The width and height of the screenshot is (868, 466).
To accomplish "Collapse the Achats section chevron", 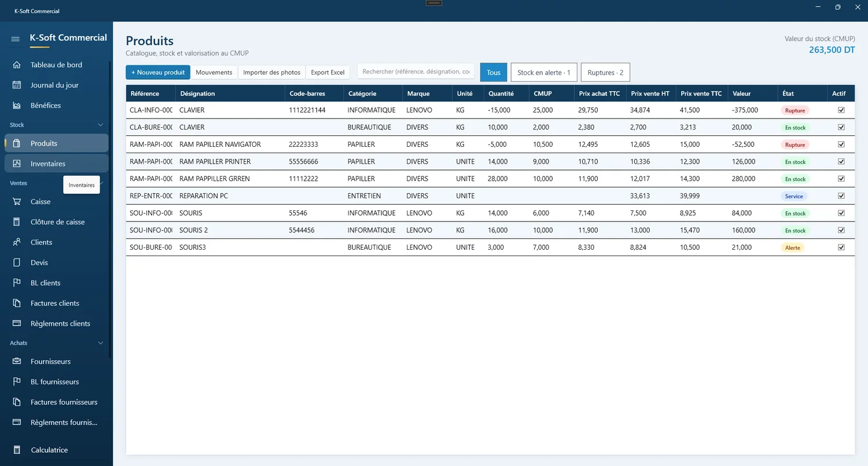I will click(x=100, y=343).
